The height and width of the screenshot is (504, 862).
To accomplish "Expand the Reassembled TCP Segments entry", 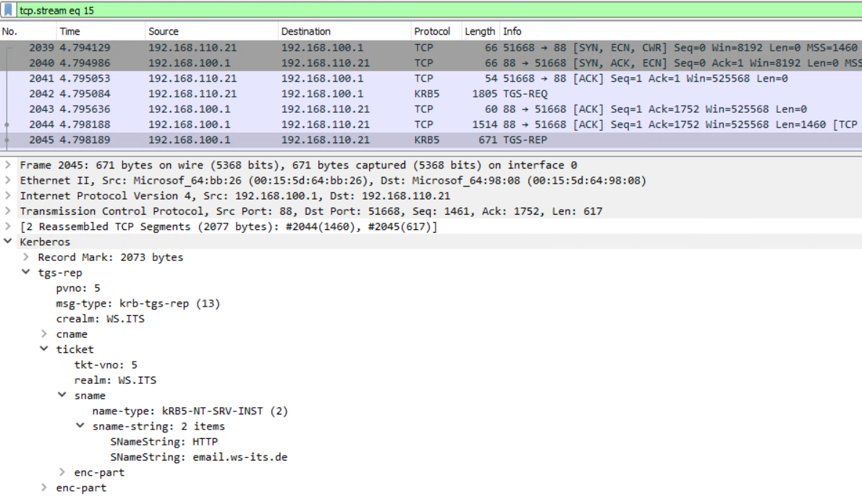I will click(x=8, y=226).
